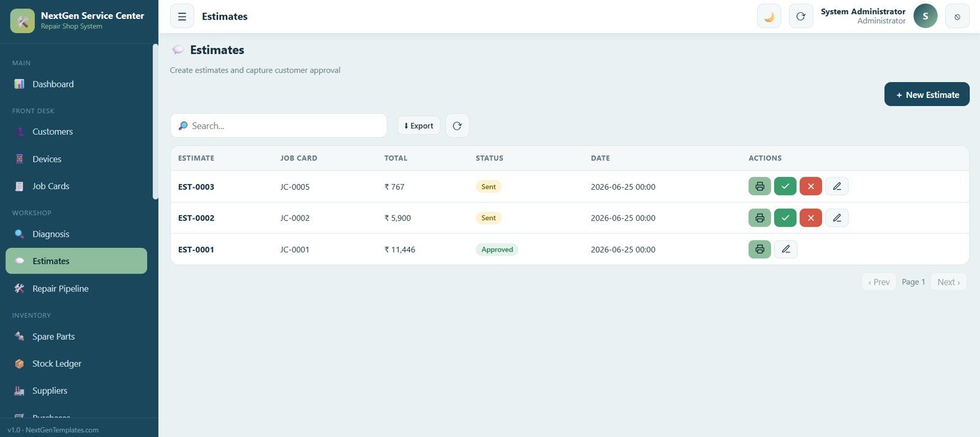The height and width of the screenshot is (437, 980).
Task: Click the sidebar scrollbar
Action: pyautogui.click(x=156, y=121)
